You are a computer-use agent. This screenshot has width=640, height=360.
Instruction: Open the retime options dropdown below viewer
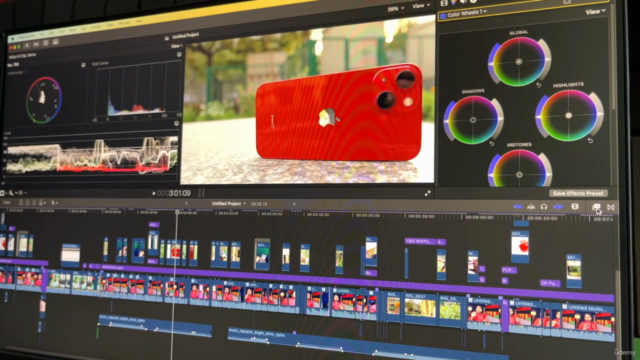coord(22,193)
